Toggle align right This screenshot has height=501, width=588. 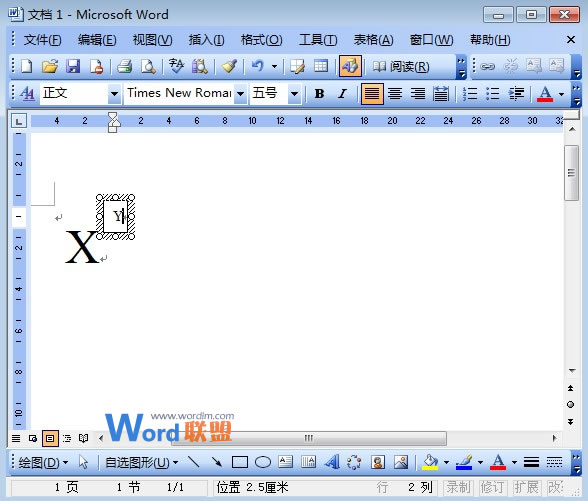(418, 93)
